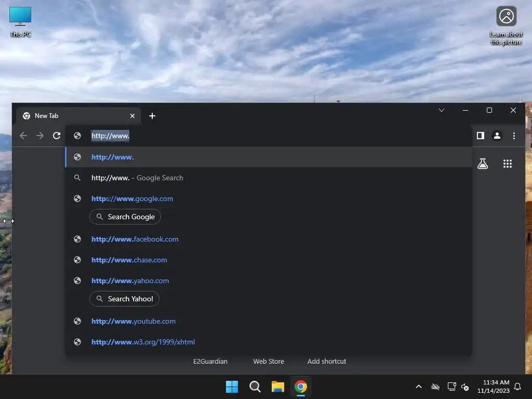
Task: Click the magnifier icon beside Google Search suggestion
Action: point(77,178)
